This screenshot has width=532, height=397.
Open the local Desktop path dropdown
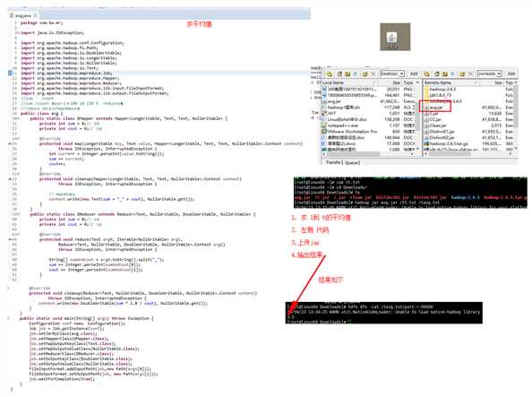click(402, 73)
